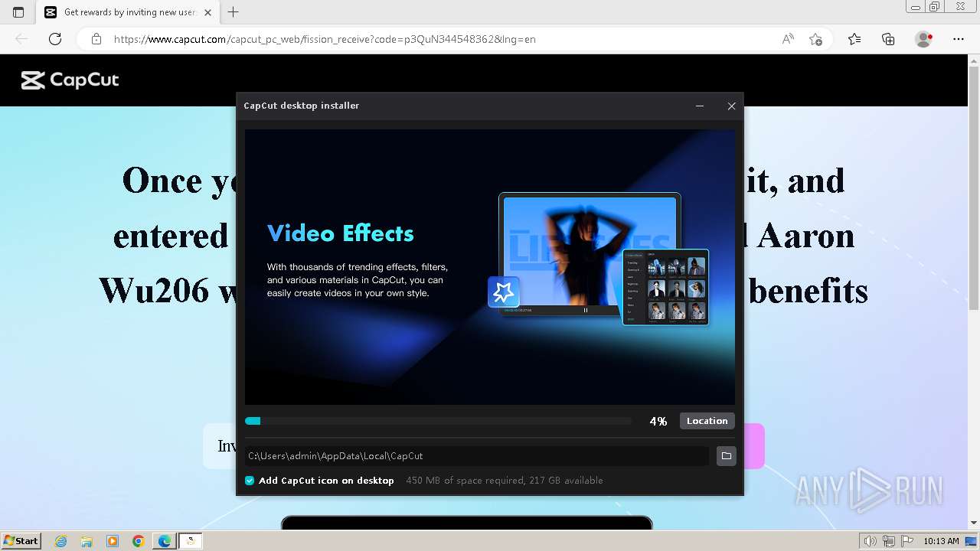Screen dimensions: 980x551
Task: View site information lock icon
Action: point(96,39)
